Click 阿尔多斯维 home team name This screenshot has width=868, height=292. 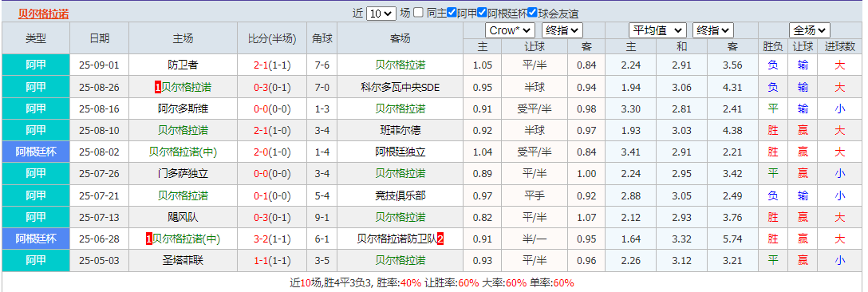tap(183, 109)
